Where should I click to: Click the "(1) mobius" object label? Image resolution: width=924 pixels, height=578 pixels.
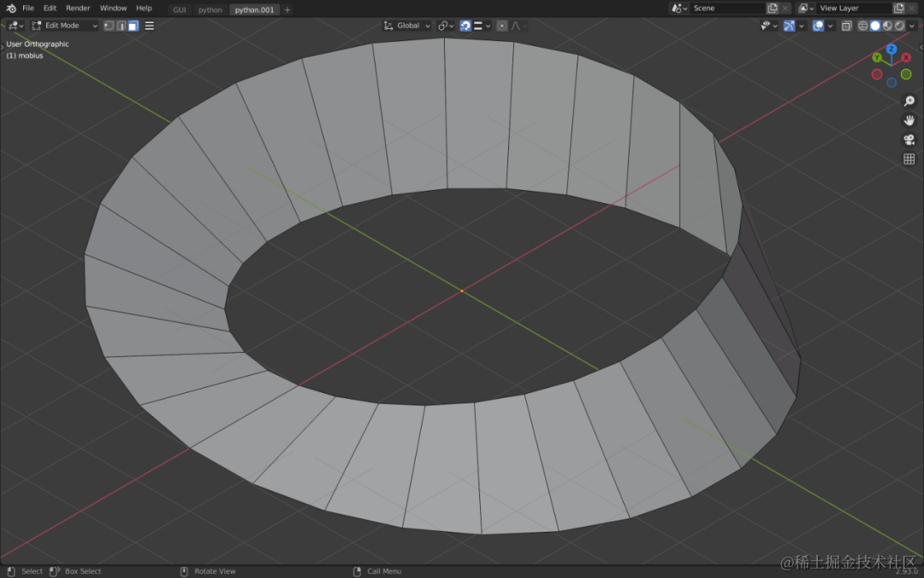25,56
